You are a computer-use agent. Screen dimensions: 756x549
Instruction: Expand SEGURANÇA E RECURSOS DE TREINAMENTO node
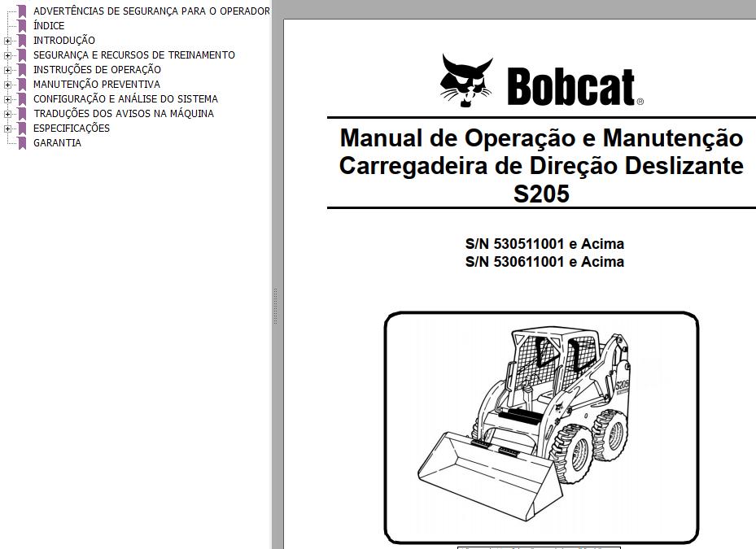[7, 55]
